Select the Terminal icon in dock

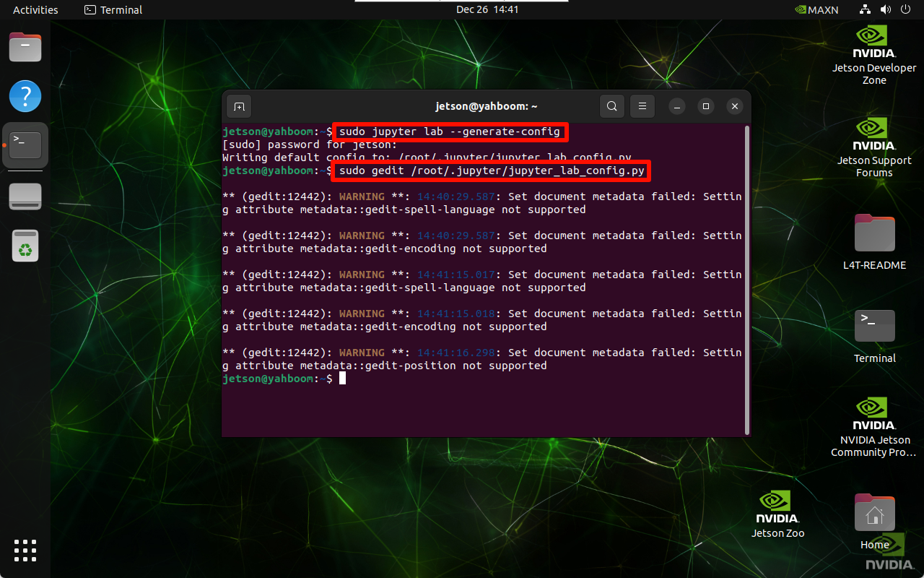click(x=25, y=145)
